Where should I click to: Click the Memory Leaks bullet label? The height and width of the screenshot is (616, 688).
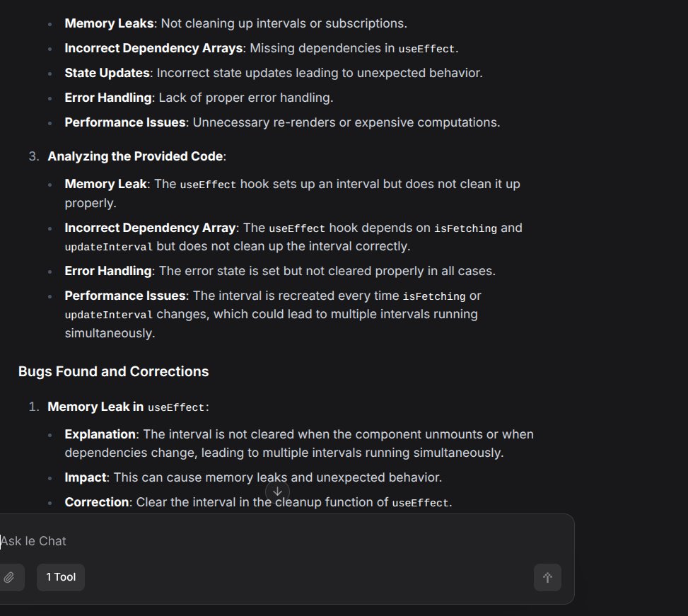[110, 23]
